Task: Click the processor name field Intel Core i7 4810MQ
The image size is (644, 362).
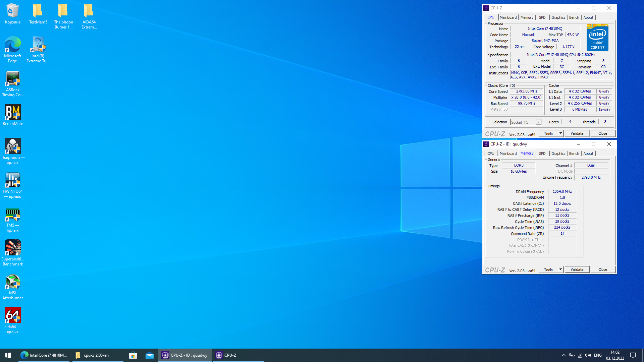Action: pyautogui.click(x=545, y=28)
